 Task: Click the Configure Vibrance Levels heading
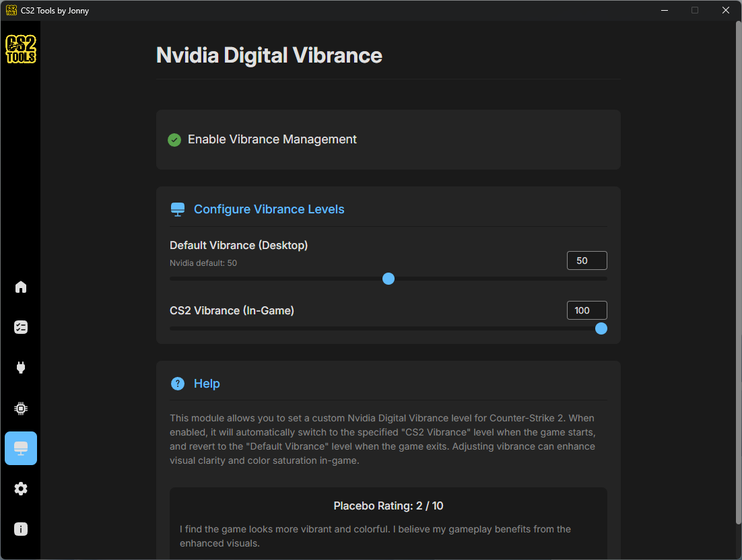[x=269, y=209]
